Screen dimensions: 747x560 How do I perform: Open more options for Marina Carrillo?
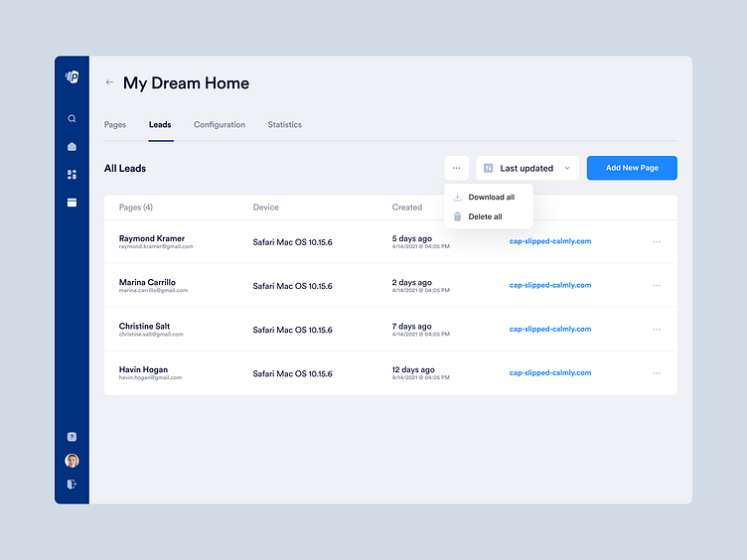[x=657, y=285]
